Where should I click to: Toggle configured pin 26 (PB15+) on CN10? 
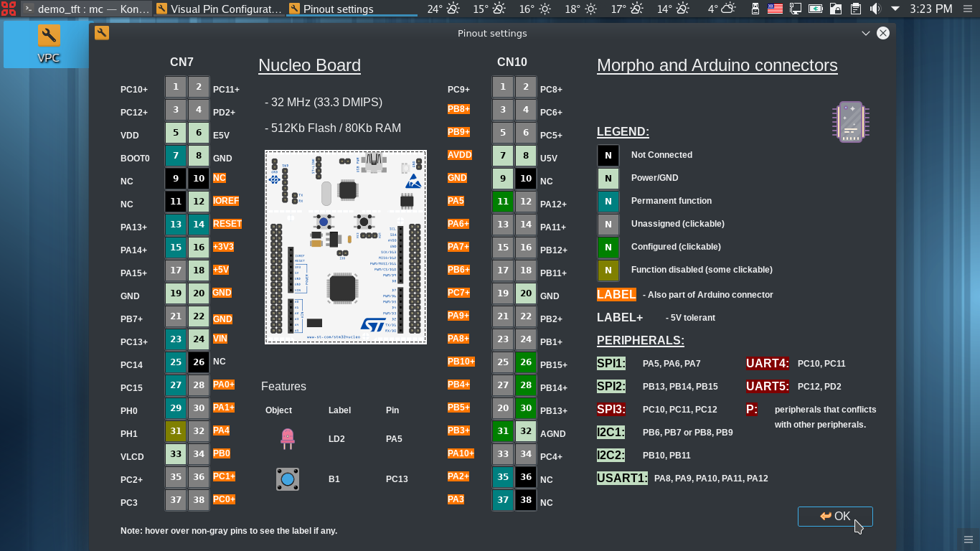coord(526,362)
